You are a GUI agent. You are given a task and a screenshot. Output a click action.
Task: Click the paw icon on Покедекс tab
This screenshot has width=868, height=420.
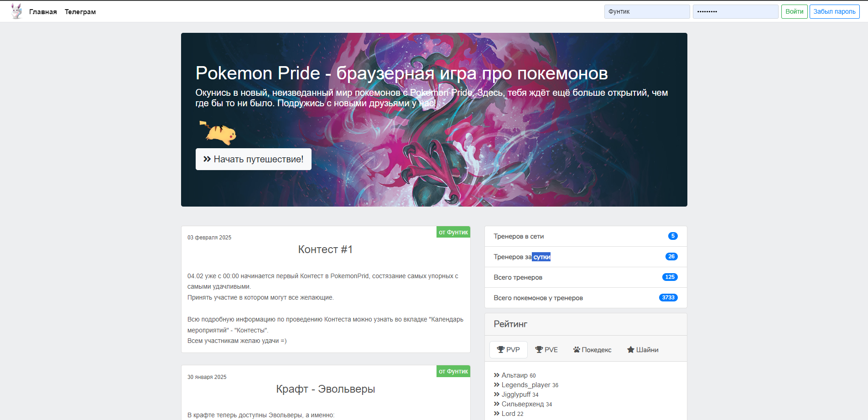click(577, 350)
